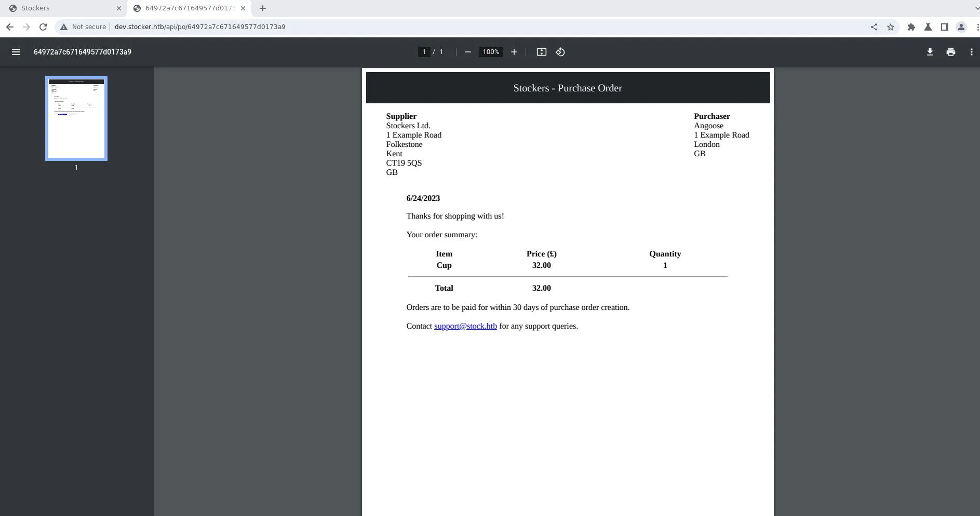This screenshot has width=980, height=516.
Task: Click the Stockers - Purchase Order heading
Action: [x=568, y=88]
